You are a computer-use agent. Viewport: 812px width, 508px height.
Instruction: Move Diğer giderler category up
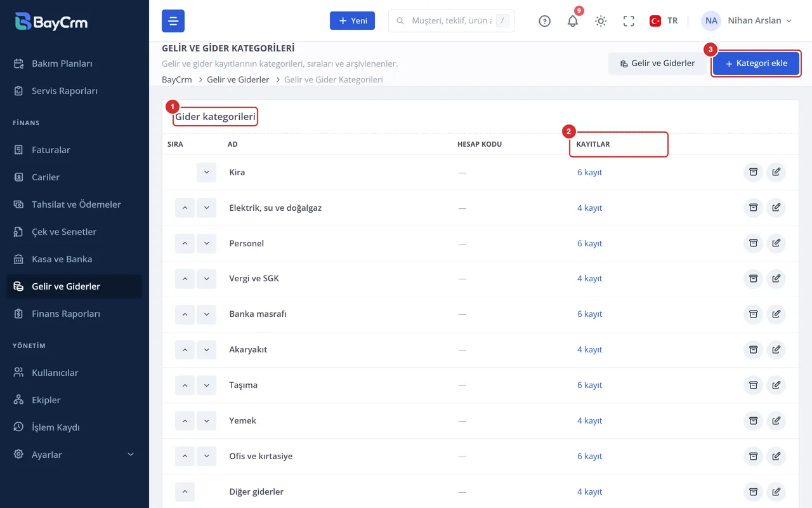coord(185,491)
